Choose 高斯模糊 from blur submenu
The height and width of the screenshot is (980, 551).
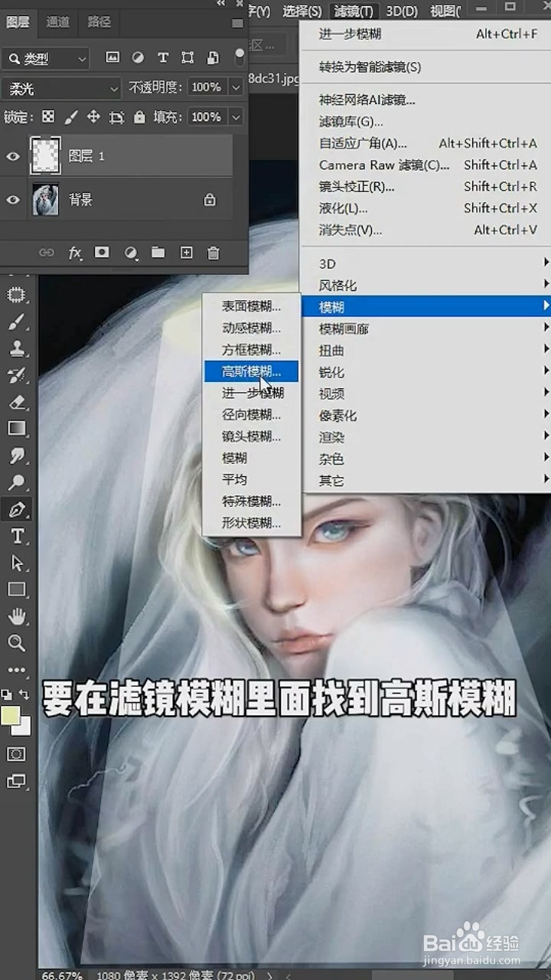(251, 371)
